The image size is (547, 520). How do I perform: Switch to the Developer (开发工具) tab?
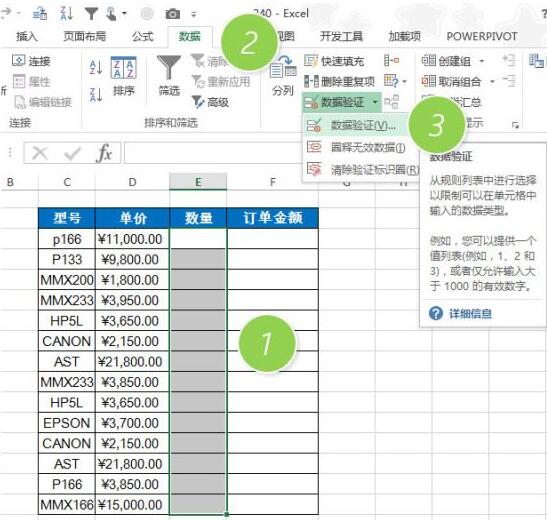tap(341, 36)
